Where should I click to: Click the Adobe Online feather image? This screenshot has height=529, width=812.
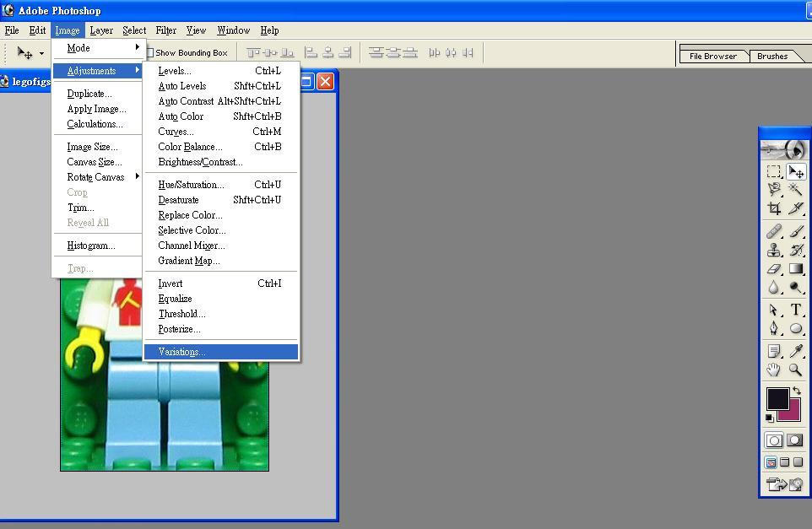point(784,149)
